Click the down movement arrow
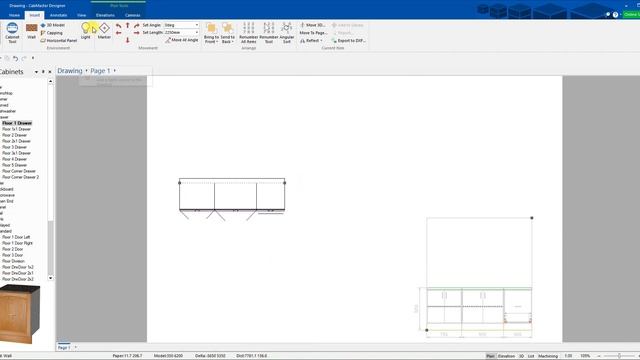Screen dimensions: 640x360 pos(127,40)
